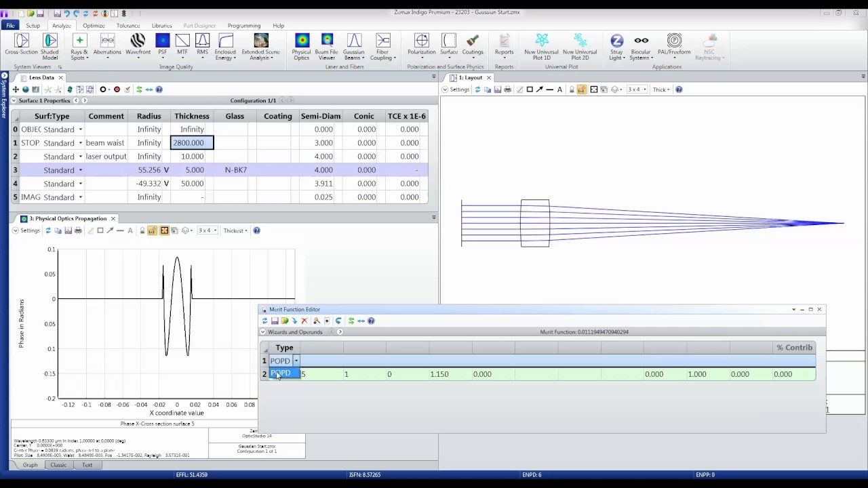Refresh the Physical Optics Propagation window

(x=47, y=230)
